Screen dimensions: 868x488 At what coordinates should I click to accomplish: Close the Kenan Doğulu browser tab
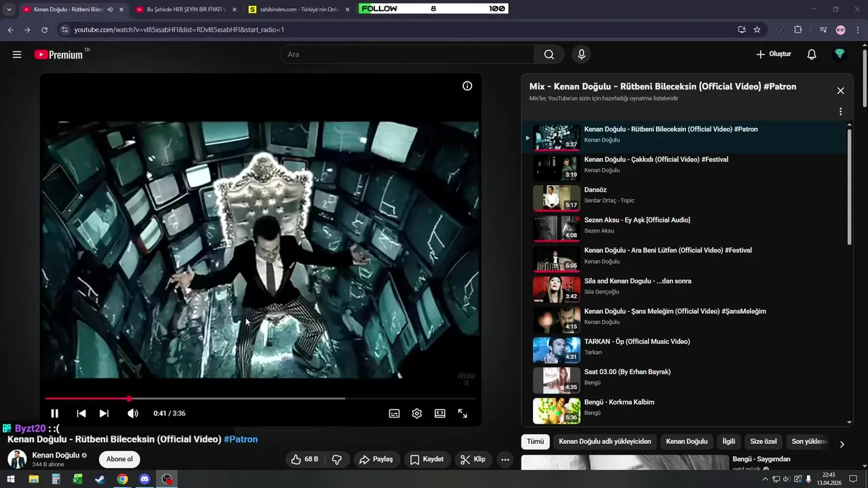pyautogui.click(x=121, y=9)
